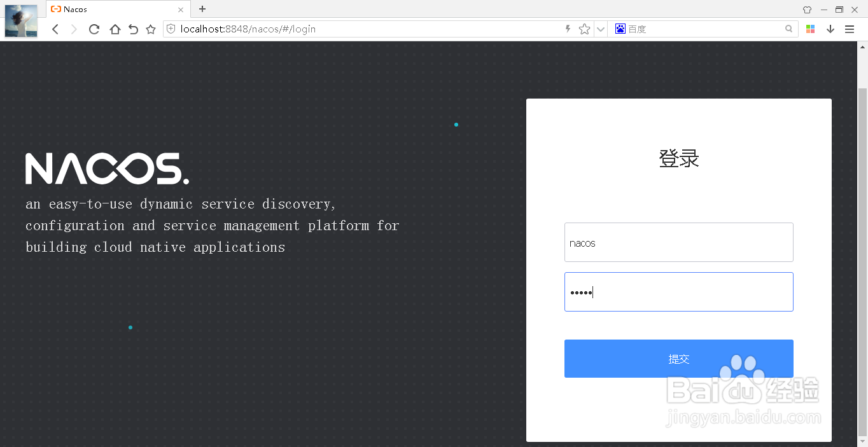Click the skin/shirt icon in title bar
The image size is (868, 447).
(x=807, y=10)
